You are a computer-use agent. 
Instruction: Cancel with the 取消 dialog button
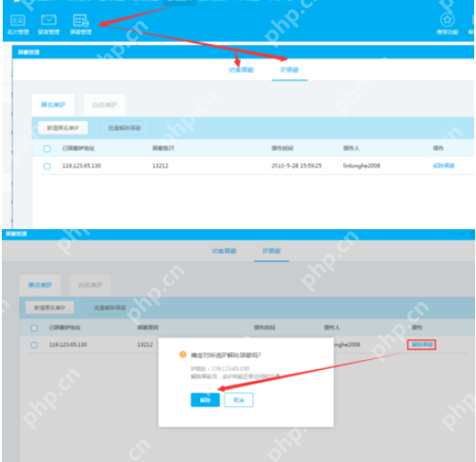(x=238, y=400)
